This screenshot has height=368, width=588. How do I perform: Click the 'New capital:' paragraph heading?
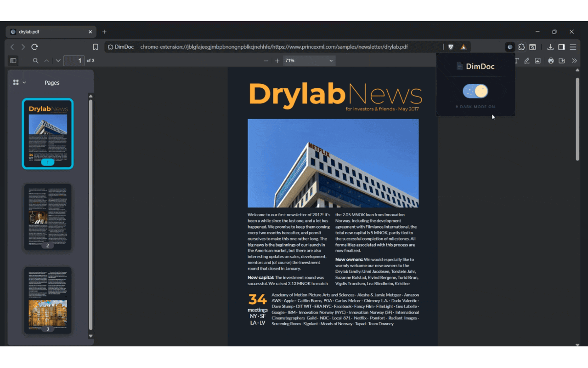click(260, 277)
